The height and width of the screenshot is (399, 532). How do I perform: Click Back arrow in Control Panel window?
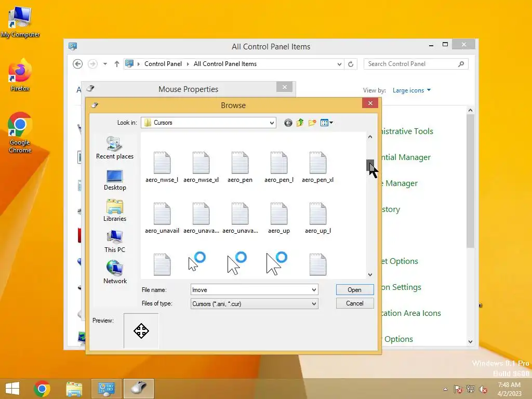pos(78,64)
